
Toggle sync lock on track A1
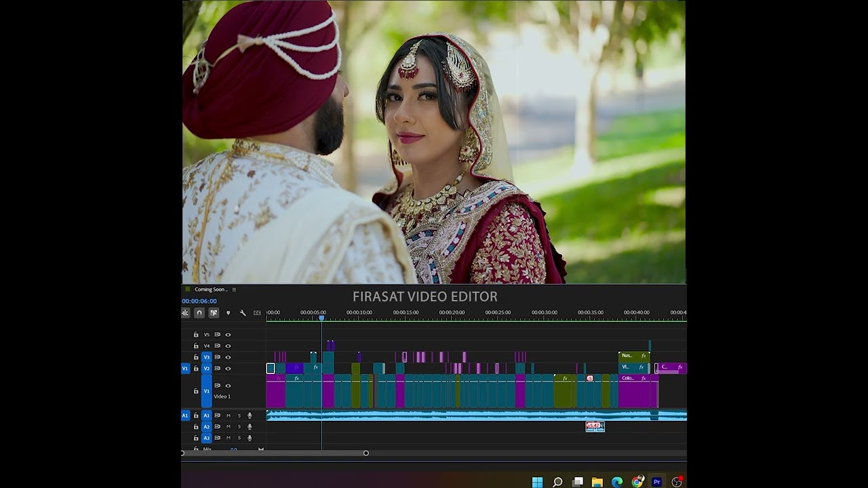218,415
